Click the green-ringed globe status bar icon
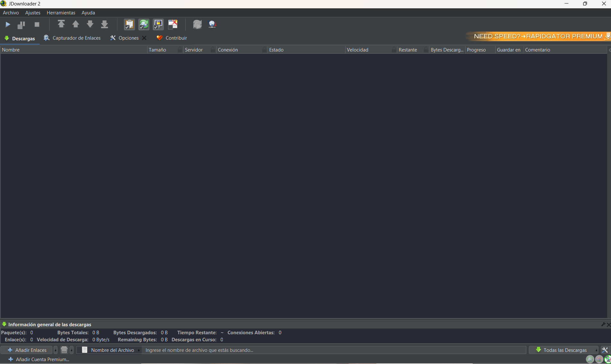Screen dimensions: 611x364 (608, 360)
